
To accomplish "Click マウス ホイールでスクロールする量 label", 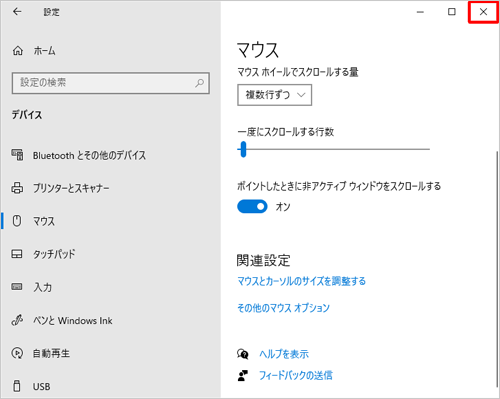I will (x=298, y=72).
